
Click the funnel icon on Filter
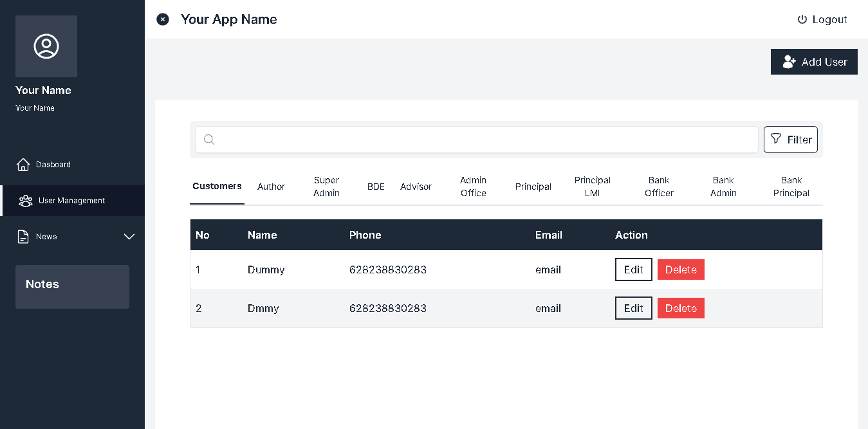tap(776, 139)
